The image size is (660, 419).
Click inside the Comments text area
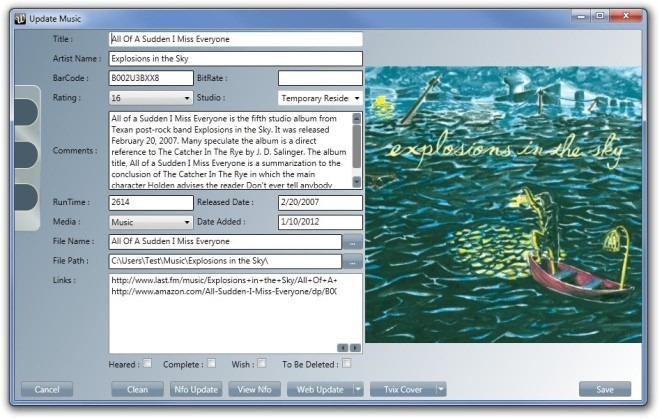(x=230, y=150)
